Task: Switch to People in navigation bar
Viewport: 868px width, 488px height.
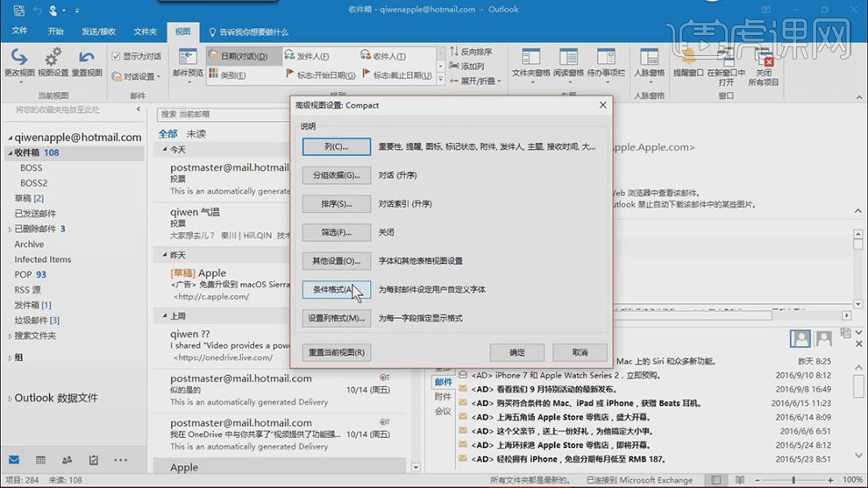Action: coord(67,460)
